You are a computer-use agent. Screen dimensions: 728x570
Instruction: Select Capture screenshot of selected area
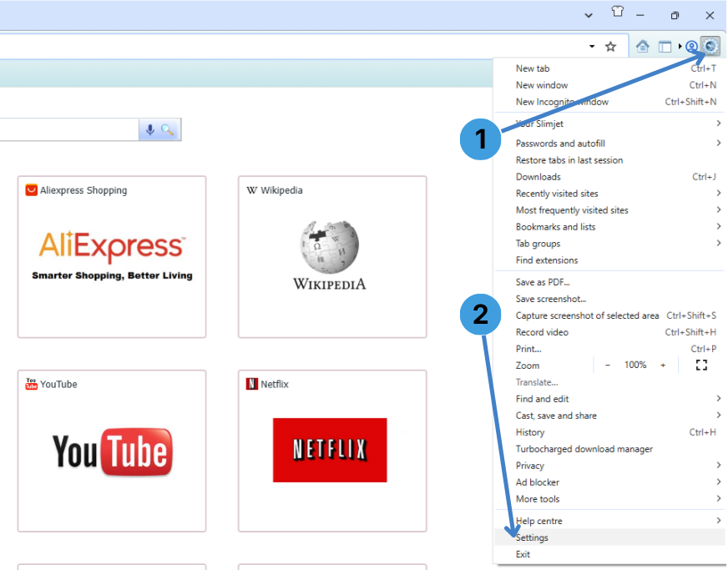point(609,315)
